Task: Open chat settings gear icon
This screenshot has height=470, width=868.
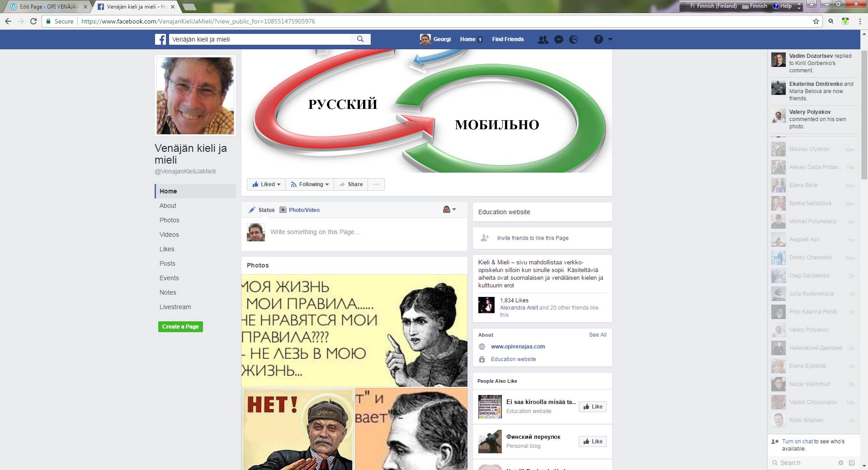Action: (x=840, y=462)
